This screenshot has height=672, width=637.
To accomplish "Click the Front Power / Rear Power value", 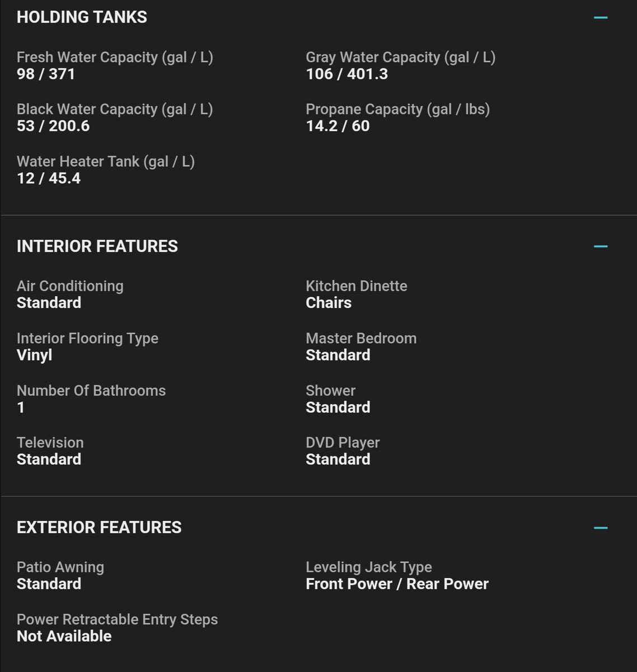I will click(x=397, y=584).
